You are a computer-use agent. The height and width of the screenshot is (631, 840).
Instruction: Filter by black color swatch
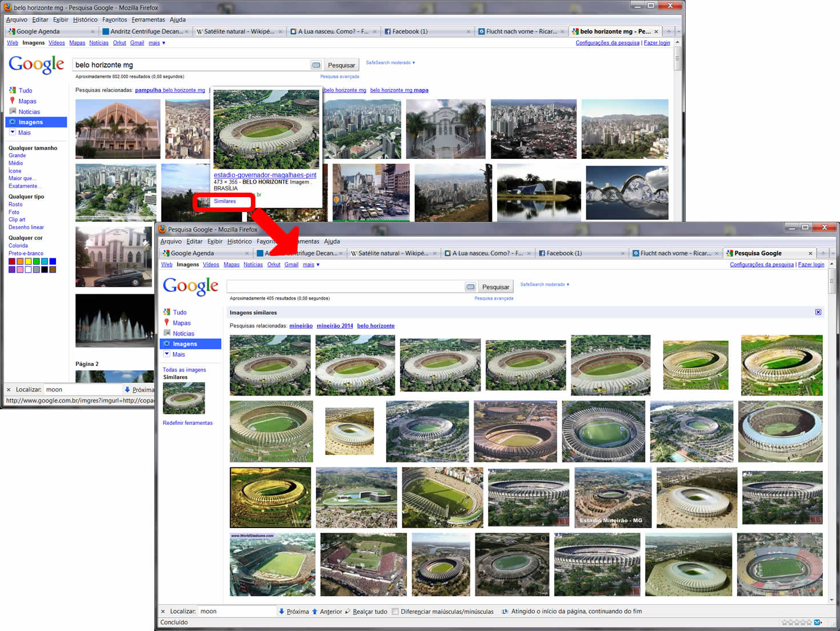coord(44,269)
